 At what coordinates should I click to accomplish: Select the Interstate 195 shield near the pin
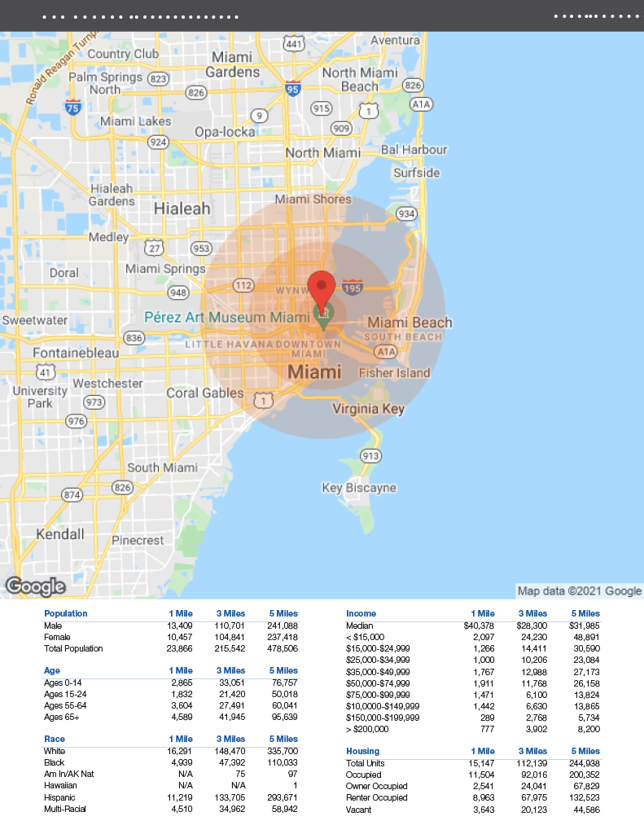(353, 288)
